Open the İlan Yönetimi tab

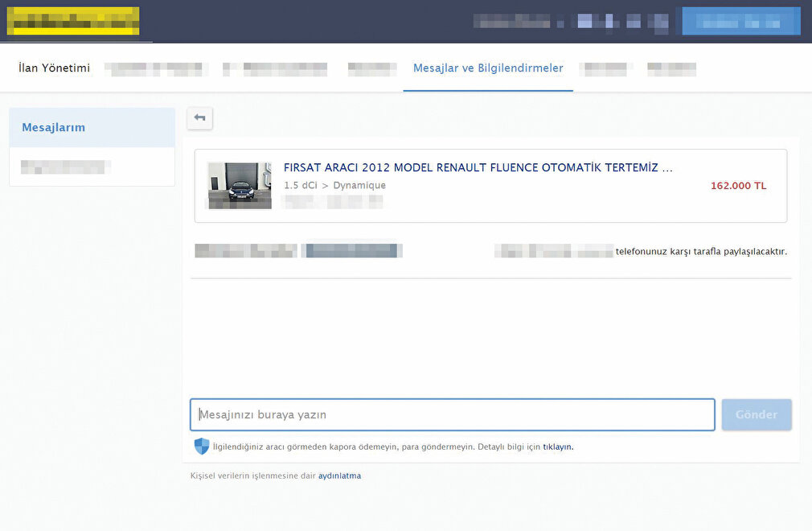pyautogui.click(x=54, y=68)
